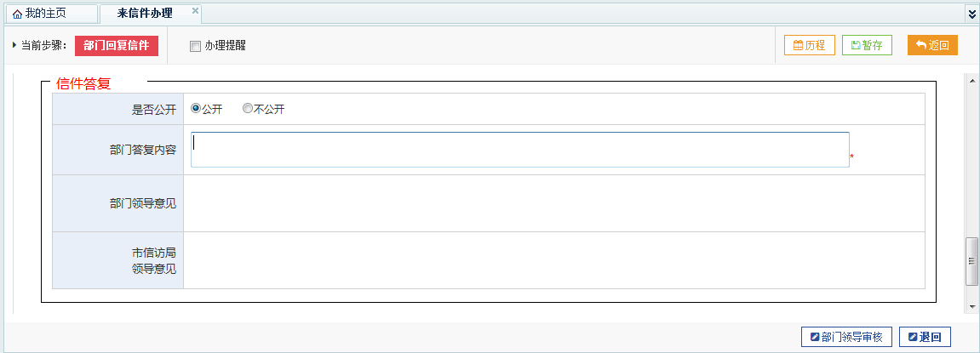Click the scrollbar down arrow
This screenshot has width=980, height=353.
[x=971, y=307]
